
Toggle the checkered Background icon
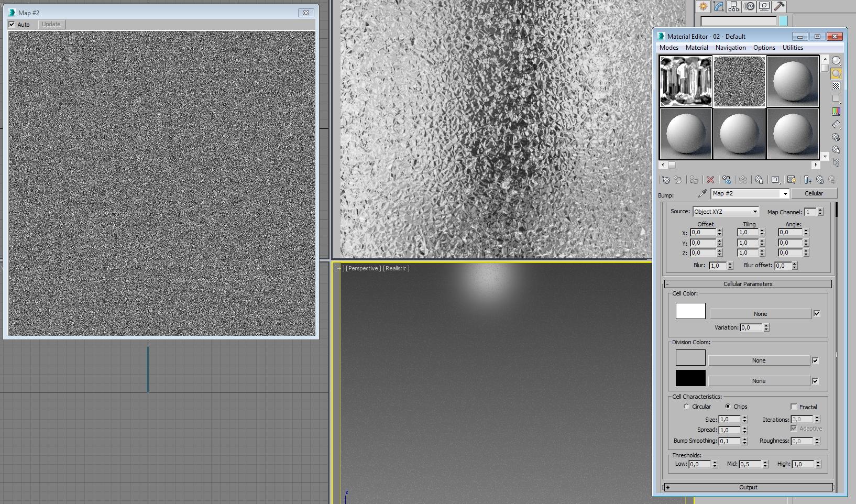[x=836, y=86]
